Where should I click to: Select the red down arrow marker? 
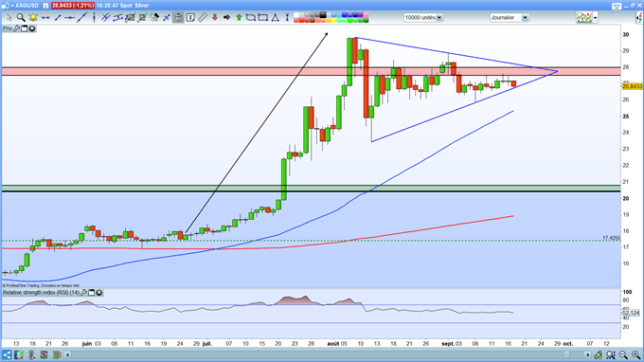(214, 18)
